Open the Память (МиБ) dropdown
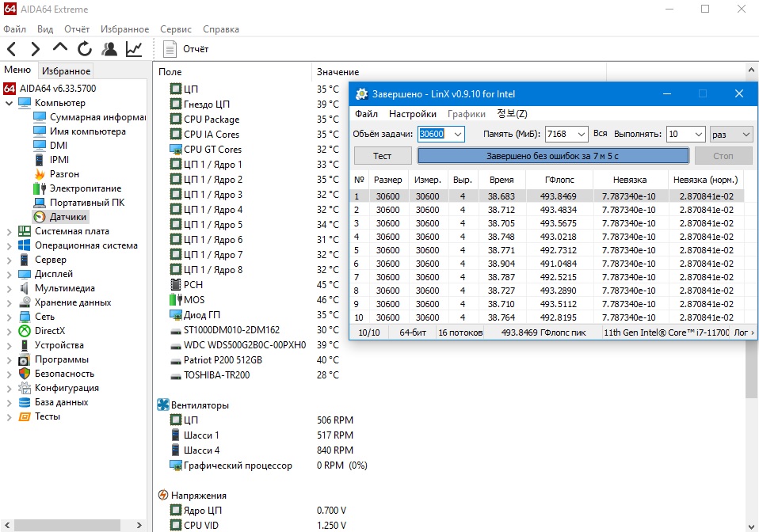 [x=581, y=134]
